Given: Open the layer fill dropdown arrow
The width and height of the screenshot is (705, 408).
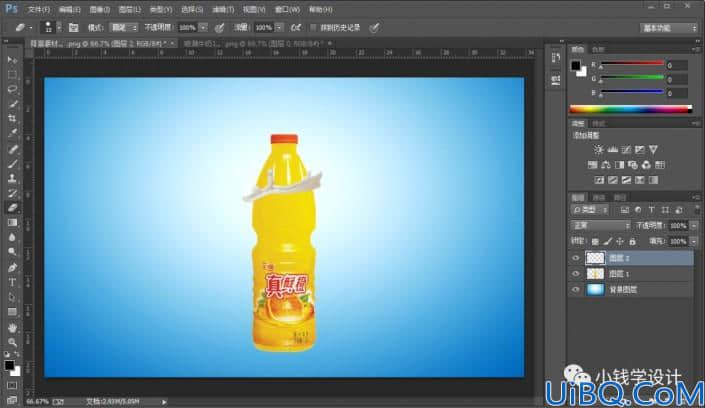Looking at the screenshot, I should tap(694, 242).
